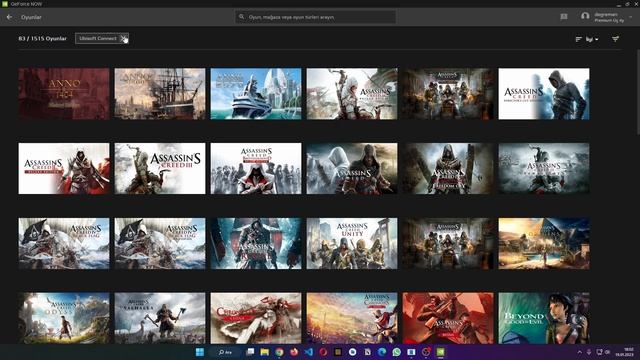Click the sort lines icon
The image size is (640, 360).
[578, 39]
